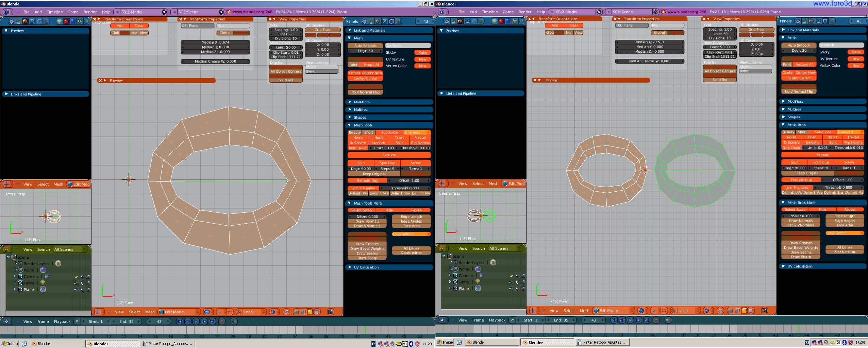Click Spin Dup button in left window
The height and width of the screenshot is (348, 868).
tap(387, 163)
